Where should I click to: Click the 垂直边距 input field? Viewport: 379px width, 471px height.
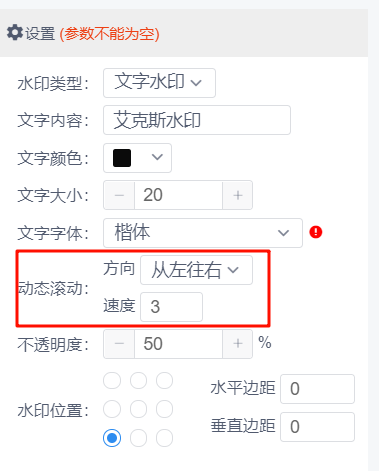317,427
